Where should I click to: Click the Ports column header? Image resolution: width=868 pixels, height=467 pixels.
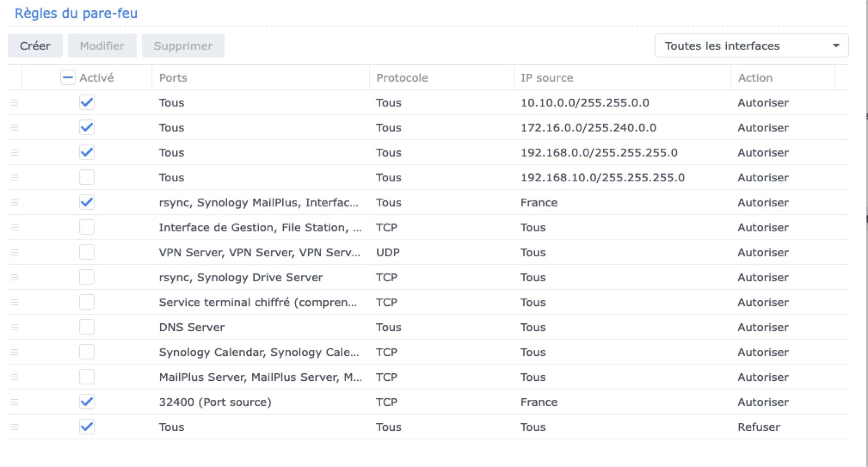click(x=173, y=78)
